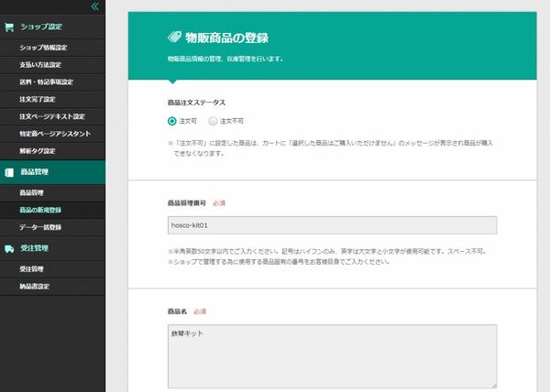Click the 商品管理番号 field containing hosco-kit01
Viewport: 550px width, 392px height.
pyautogui.click(x=332, y=225)
